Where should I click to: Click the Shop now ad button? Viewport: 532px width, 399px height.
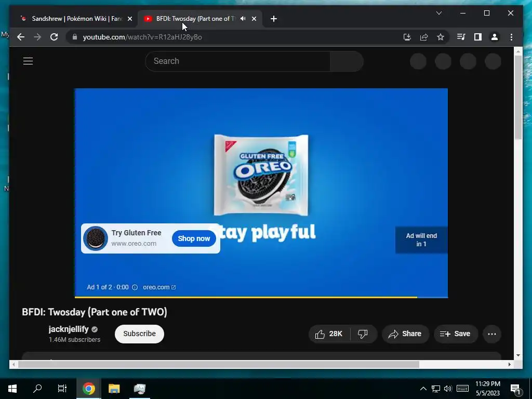coord(194,238)
